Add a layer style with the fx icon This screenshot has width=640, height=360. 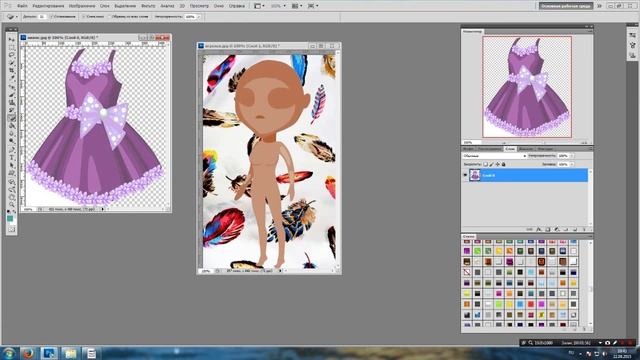[539, 229]
